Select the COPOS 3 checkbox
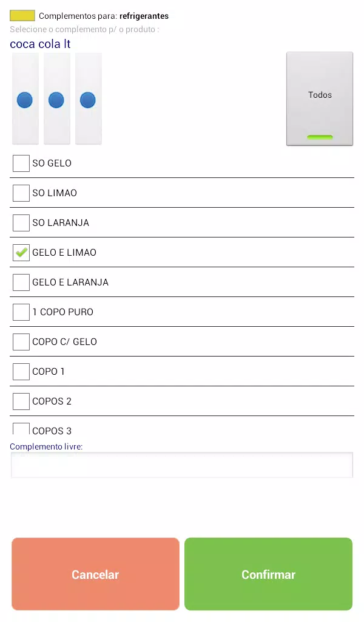The width and height of the screenshot is (364, 622). click(21, 429)
